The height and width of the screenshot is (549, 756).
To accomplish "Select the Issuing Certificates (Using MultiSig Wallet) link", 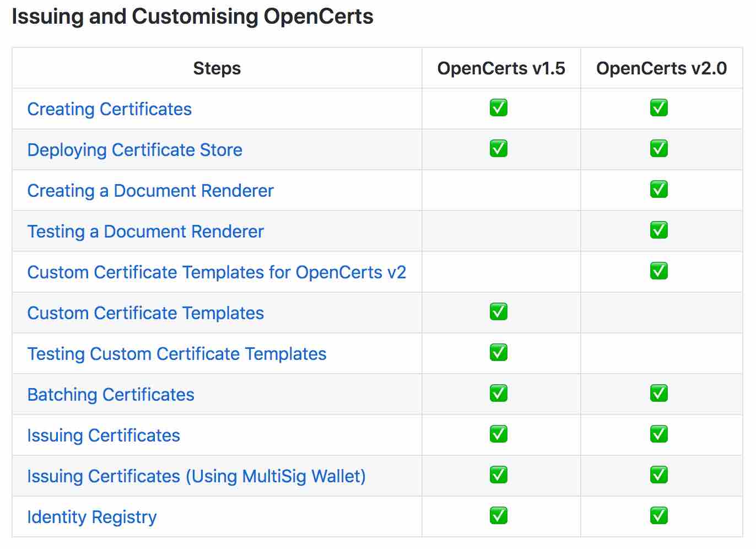I will click(x=197, y=476).
